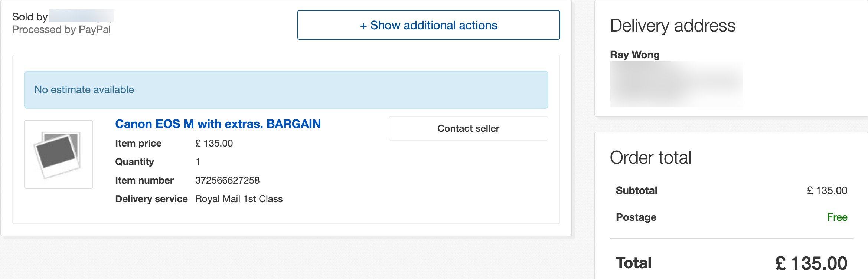Open the placeholder item photo thumbnail
Image resolution: width=868 pixels, height=279 pixels.
(59, 154)
